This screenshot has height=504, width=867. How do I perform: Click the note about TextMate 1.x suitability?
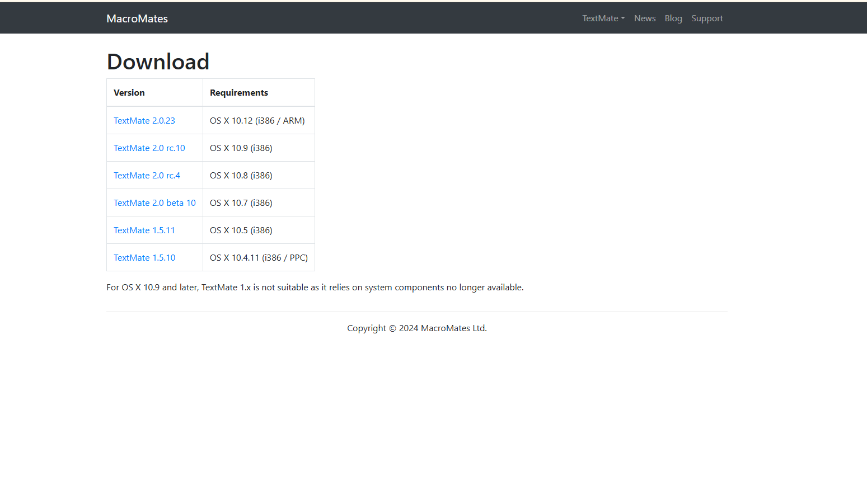[x=315, y=288]
